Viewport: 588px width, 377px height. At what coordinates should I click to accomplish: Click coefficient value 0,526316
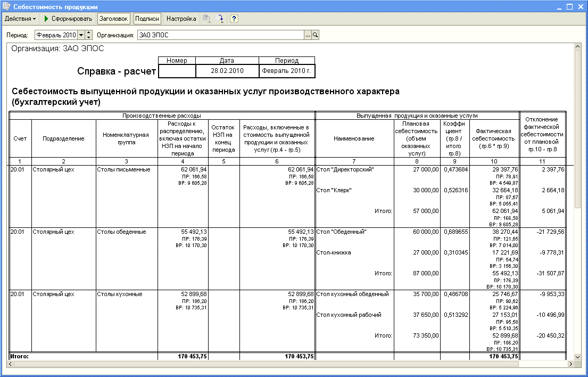[x=456, y=190]
